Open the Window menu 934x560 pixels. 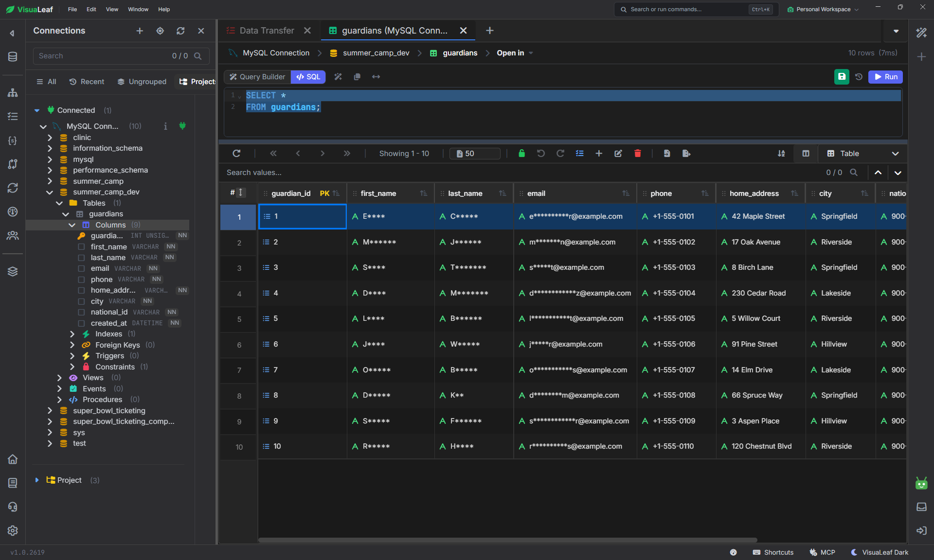click(x=138, y=9)
